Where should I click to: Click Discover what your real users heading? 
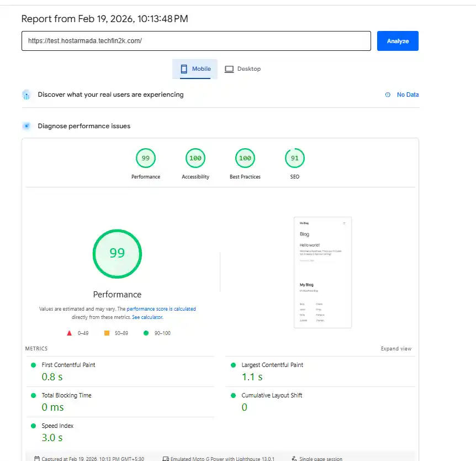(110, 95)
